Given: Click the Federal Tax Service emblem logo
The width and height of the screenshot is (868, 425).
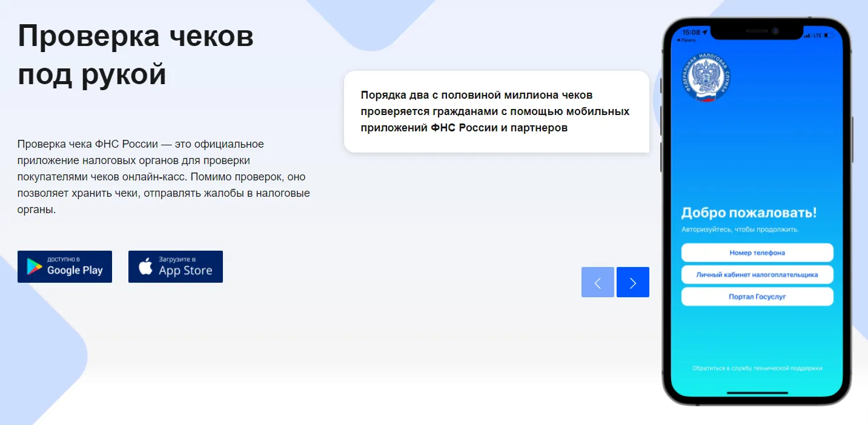Looking at the screenshot, I should 706,77.
